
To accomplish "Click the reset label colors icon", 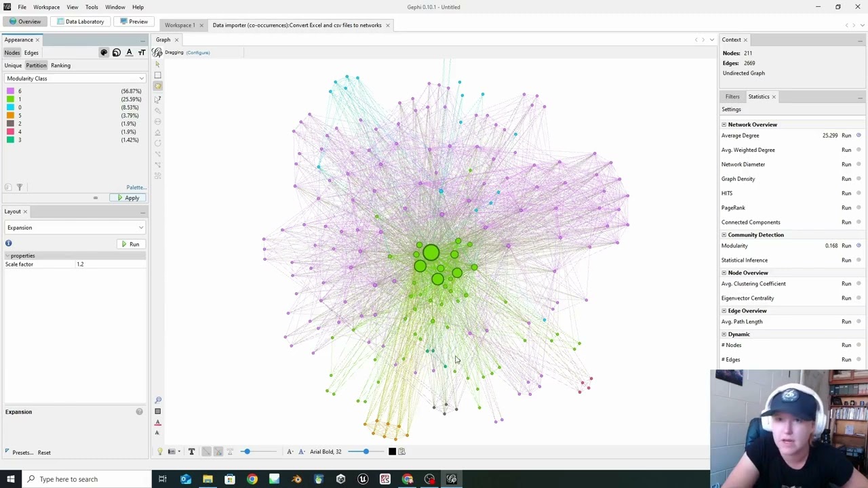I will [x=158, y=422].
